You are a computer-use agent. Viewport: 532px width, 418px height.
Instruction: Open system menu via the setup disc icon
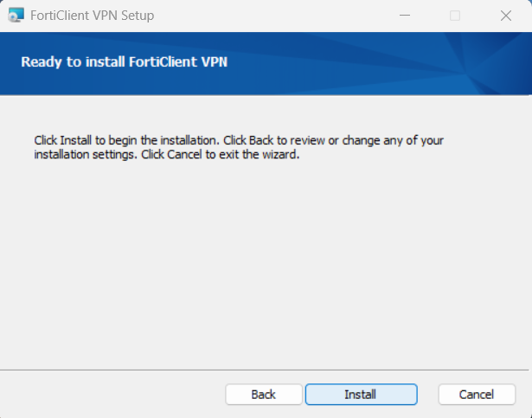[x=16, y=16]
